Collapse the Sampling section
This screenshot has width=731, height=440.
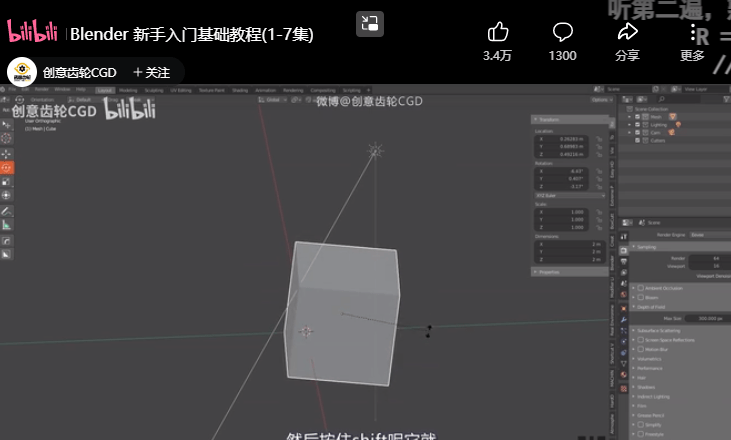click(681, 247)
